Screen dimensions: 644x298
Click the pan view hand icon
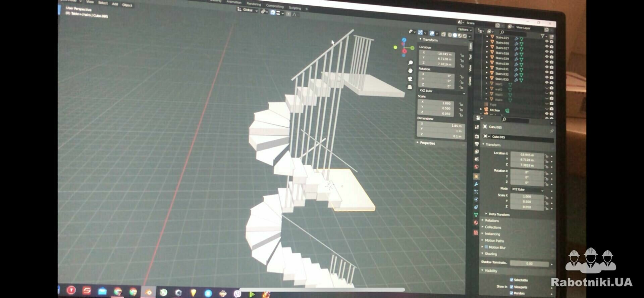410,71
